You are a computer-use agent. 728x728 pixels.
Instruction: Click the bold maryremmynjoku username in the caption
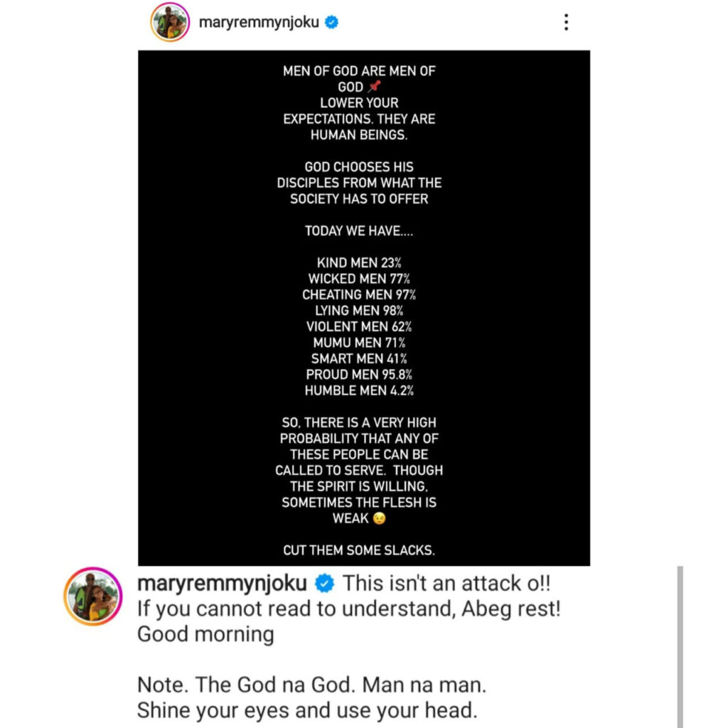click(223, 584)
